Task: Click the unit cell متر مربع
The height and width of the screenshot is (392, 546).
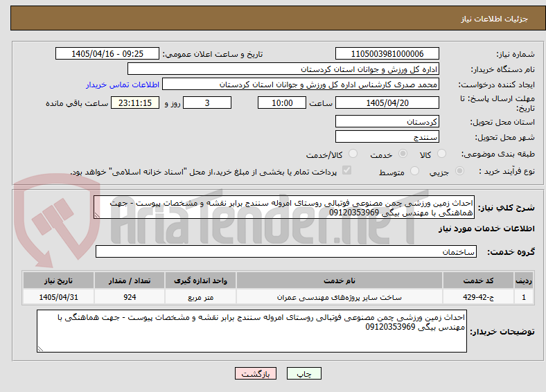Action: [200, 297]
